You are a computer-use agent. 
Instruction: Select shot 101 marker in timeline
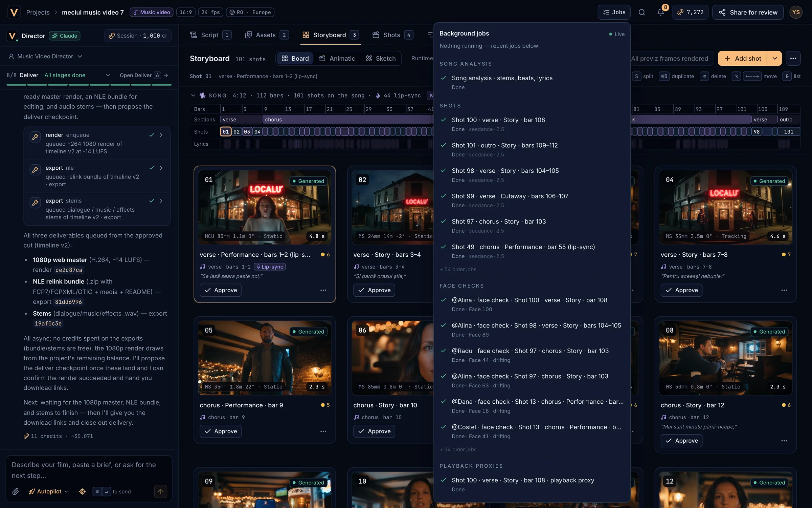[788, 132]
